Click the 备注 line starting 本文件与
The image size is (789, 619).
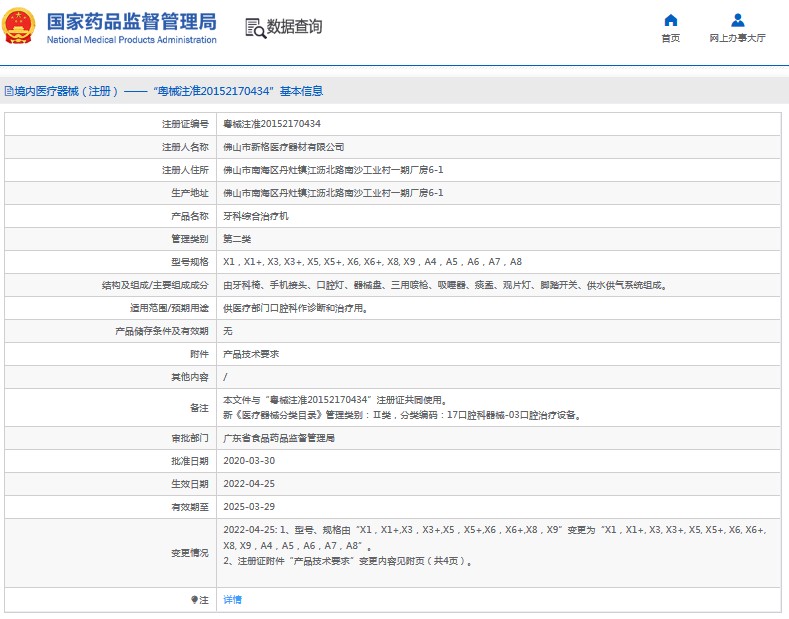click(335, 400)
